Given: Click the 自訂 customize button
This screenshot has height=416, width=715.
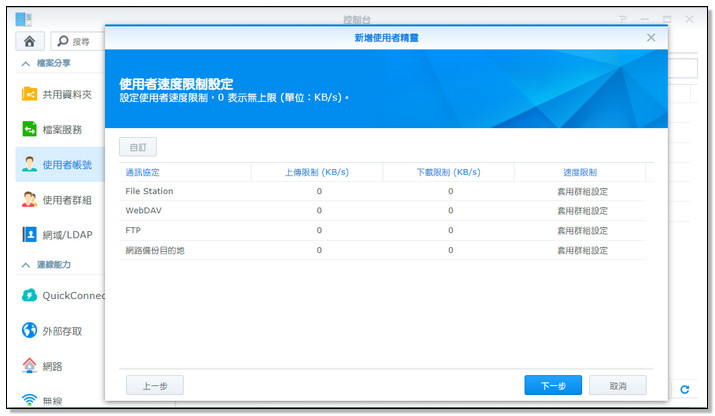Looking at the screenshot, I should [138, 147].
